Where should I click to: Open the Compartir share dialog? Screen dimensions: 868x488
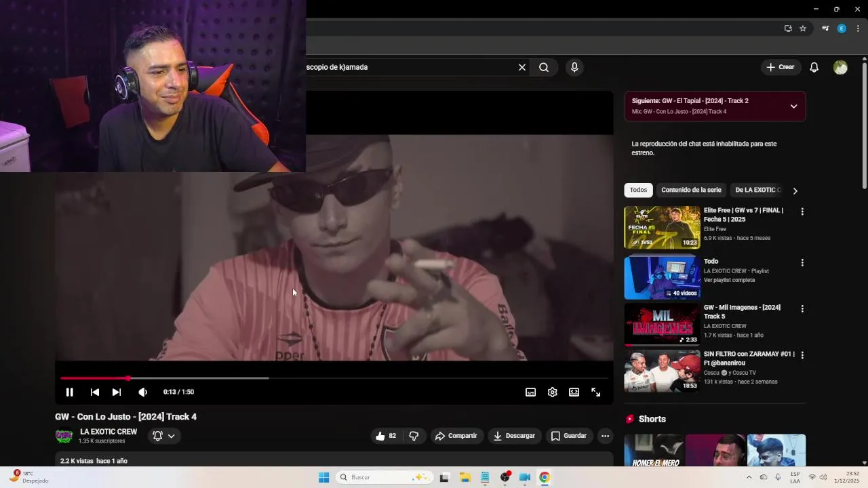[x=456, y=436]
